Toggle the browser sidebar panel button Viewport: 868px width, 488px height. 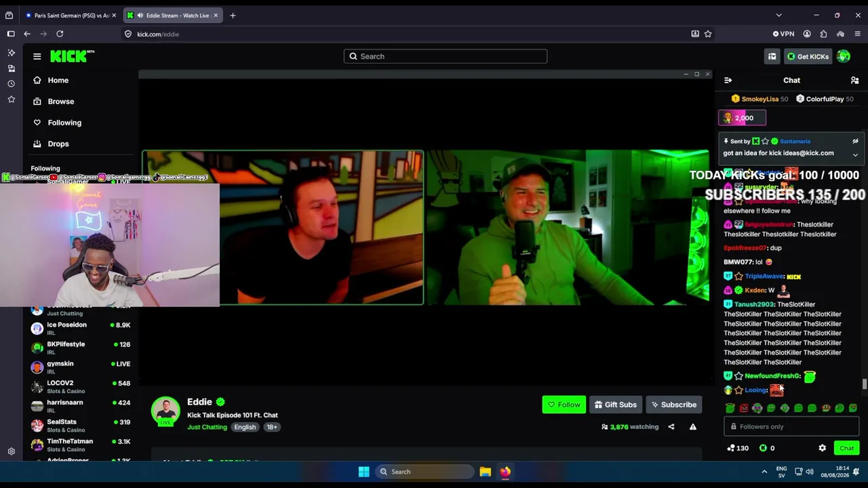[x=11, y=34]
